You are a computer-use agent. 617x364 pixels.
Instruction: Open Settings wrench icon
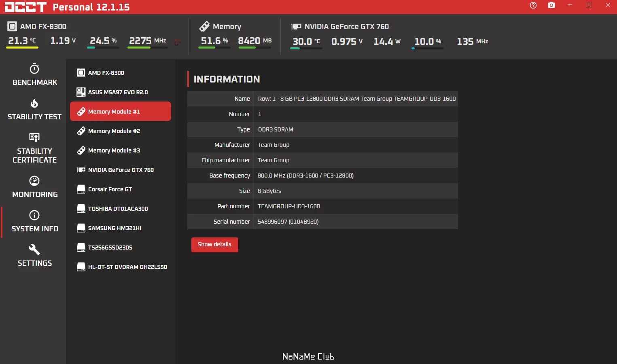(x=34, y=250)
